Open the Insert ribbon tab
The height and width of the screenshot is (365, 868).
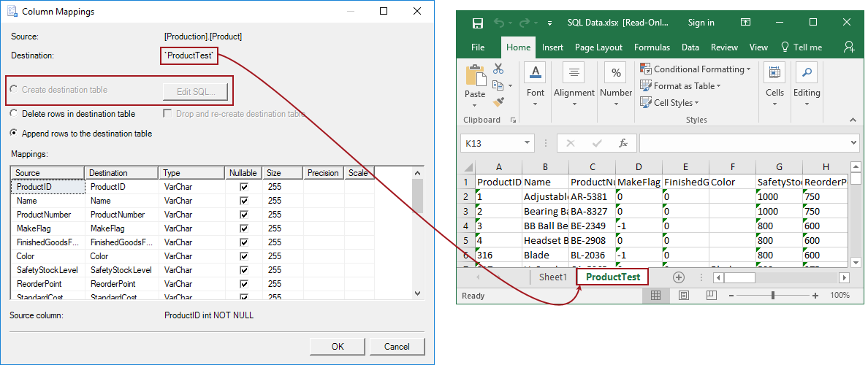tap(552, 47)
